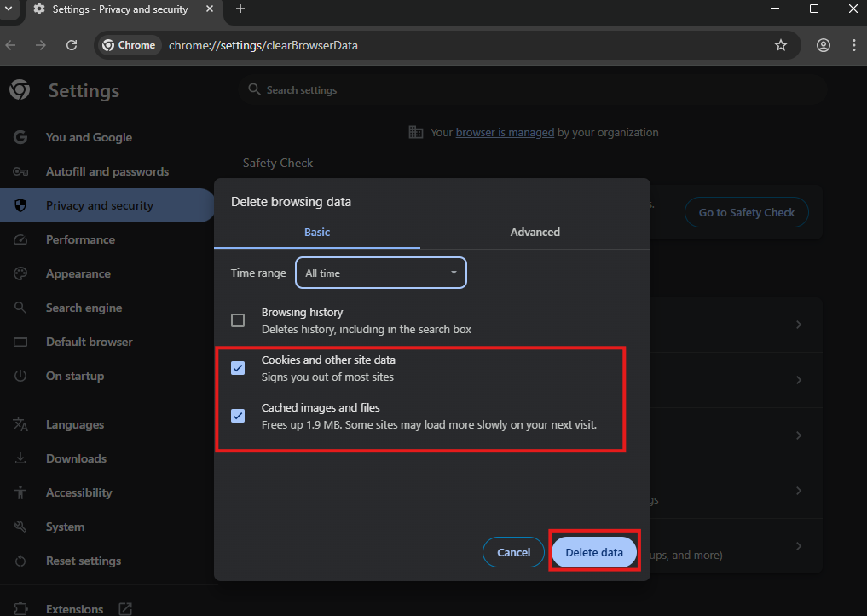
Task: Uncheck Cookies and other site data
Action: pyautogui.click(x=238, y=368)
